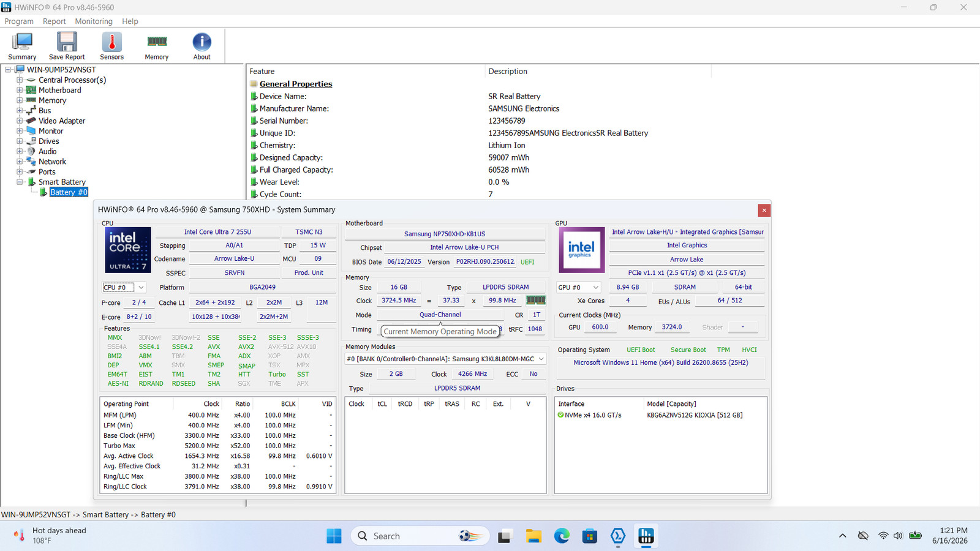The height and width of the screenshot is (551, 980).
Task: Open the Program menu
Action: pos(19,21)
